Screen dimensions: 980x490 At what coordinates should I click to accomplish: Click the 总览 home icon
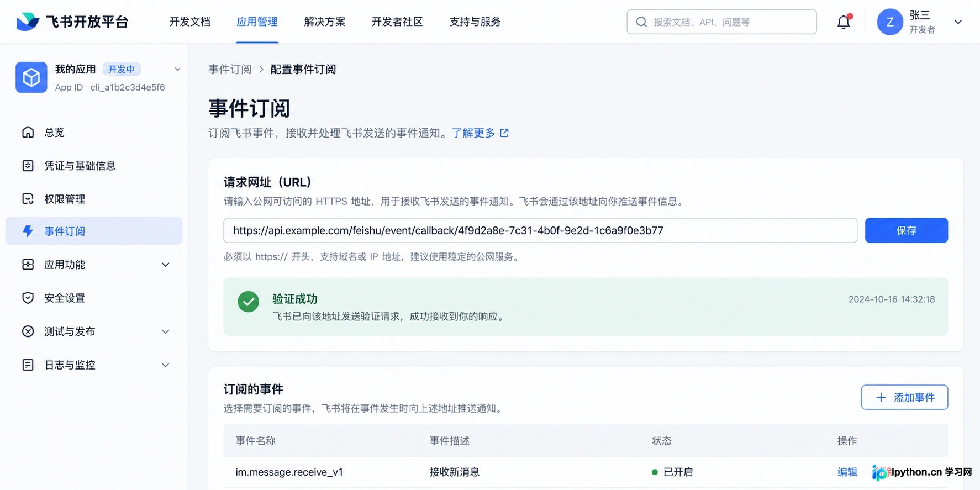[x=28, y=132]
